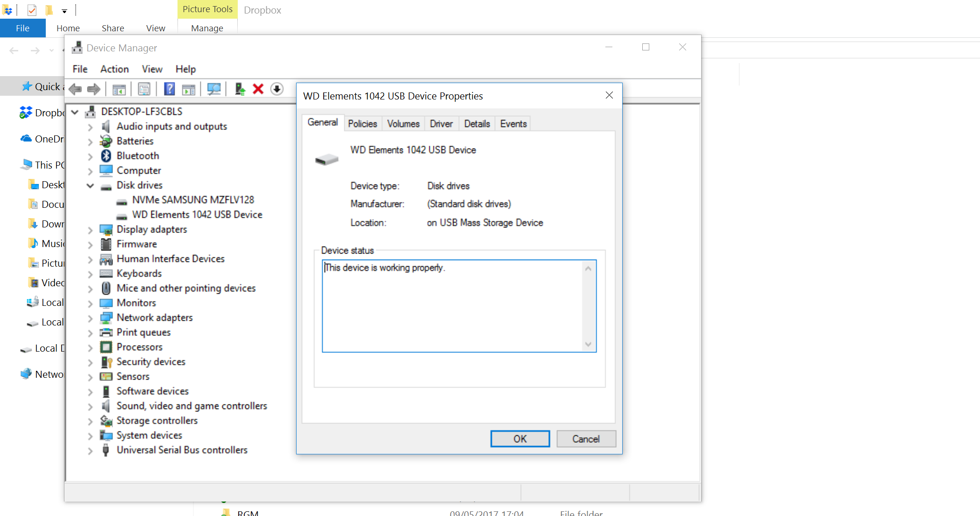
Task: Click red X Uninstall device icon
Action: click(x=258, y=89)
